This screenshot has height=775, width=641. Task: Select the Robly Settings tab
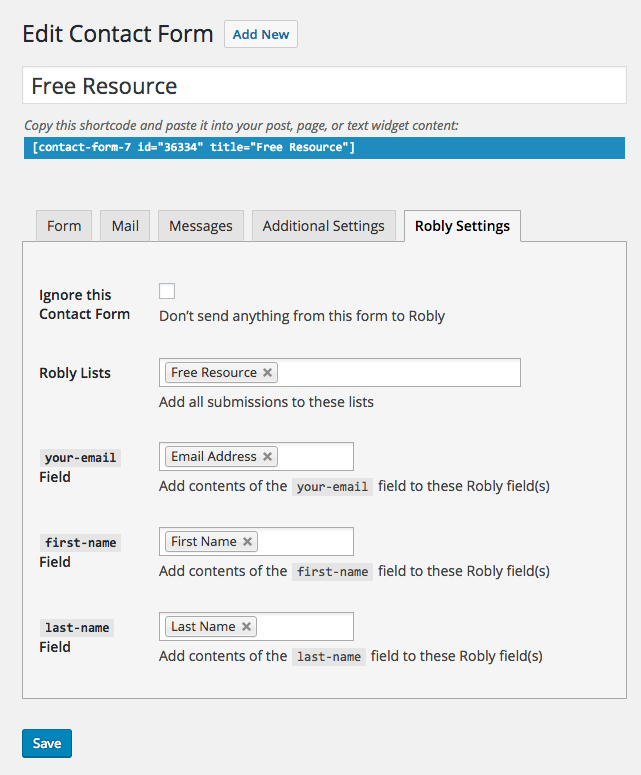pyautogui.click(x=462, y=226)
